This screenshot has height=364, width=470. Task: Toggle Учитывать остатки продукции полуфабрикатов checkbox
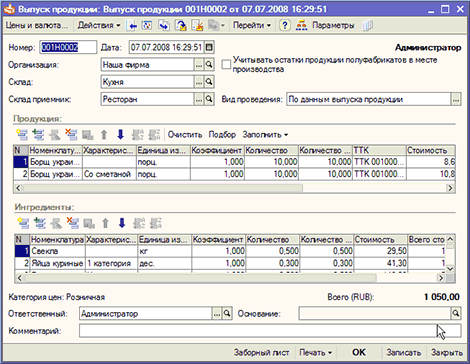pos(226,64)
